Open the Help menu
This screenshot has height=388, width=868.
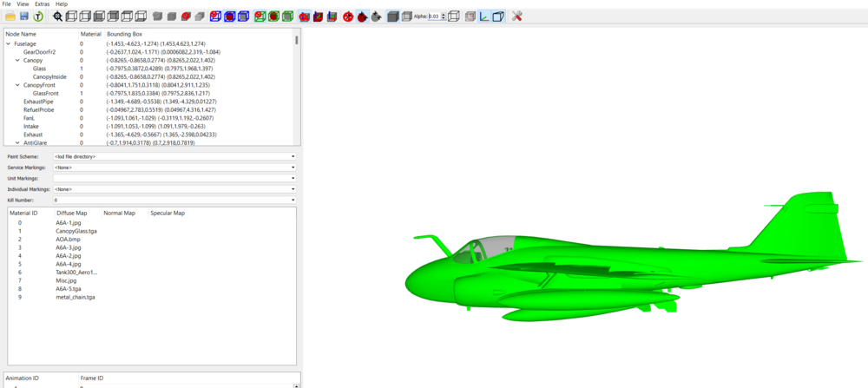62,3
